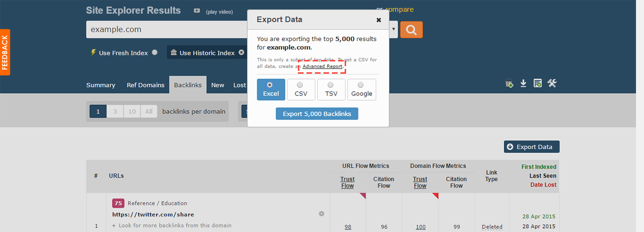Click the create report icon
644x232 pixels.
coord(537,84)
